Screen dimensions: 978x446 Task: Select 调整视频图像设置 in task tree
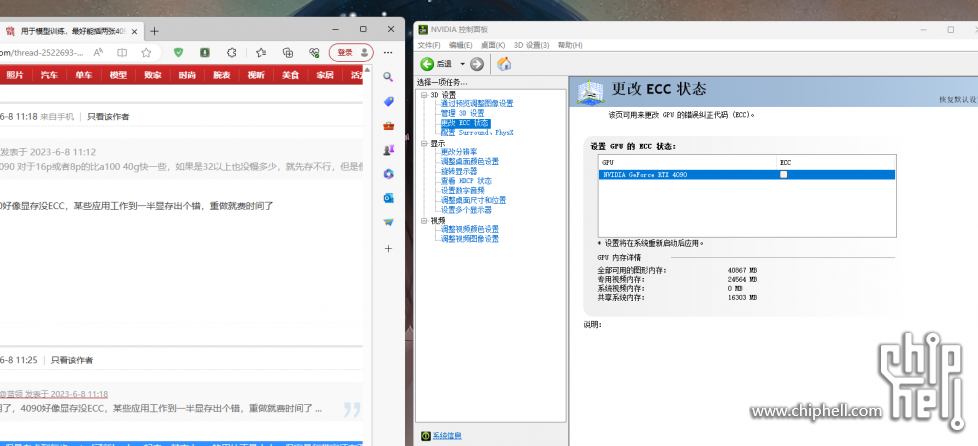(470, 239)
